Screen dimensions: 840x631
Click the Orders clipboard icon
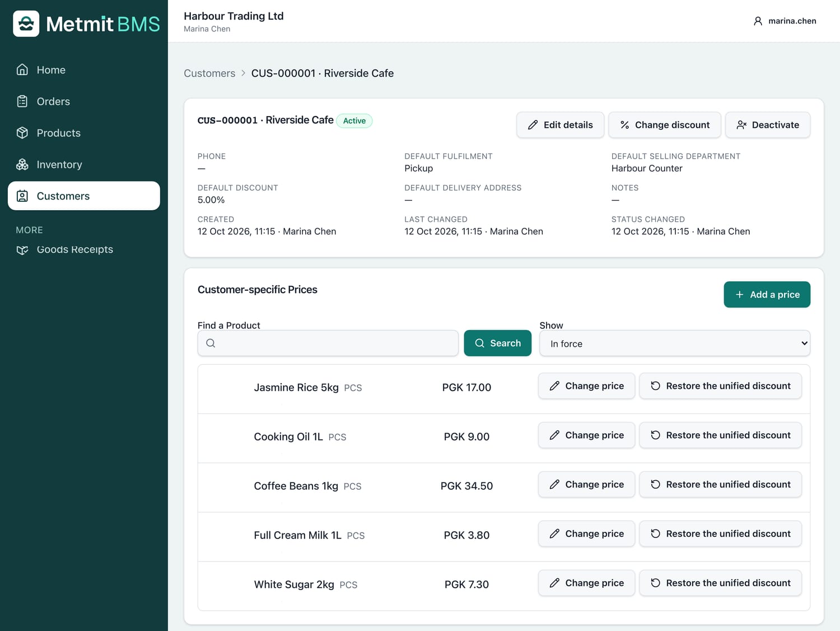click(22, 101)
